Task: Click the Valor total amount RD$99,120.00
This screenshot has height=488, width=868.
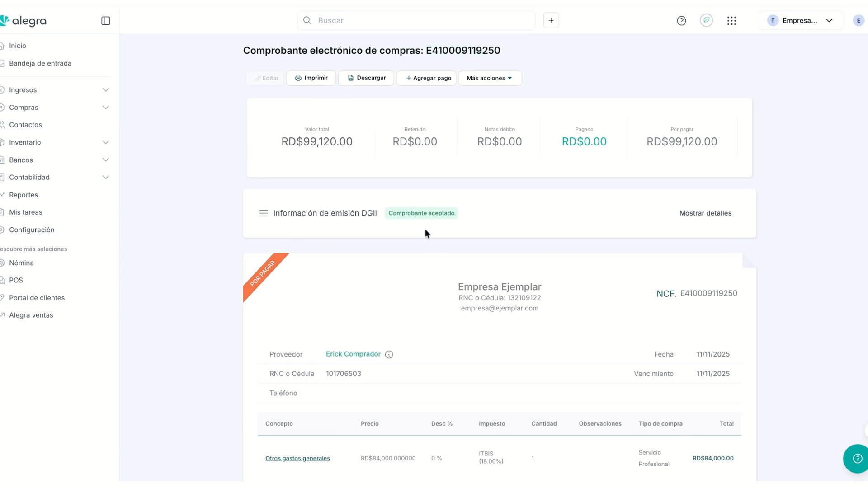Action: pos(317,142)
